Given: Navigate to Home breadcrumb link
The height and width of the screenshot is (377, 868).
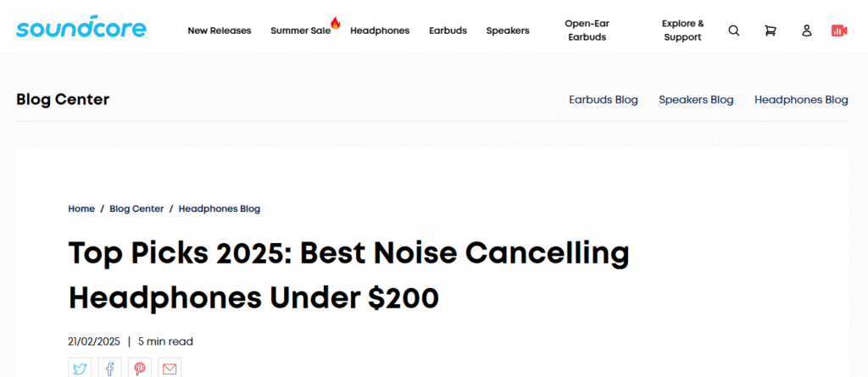Looking at the screenshot, I should tap(81, 208).
